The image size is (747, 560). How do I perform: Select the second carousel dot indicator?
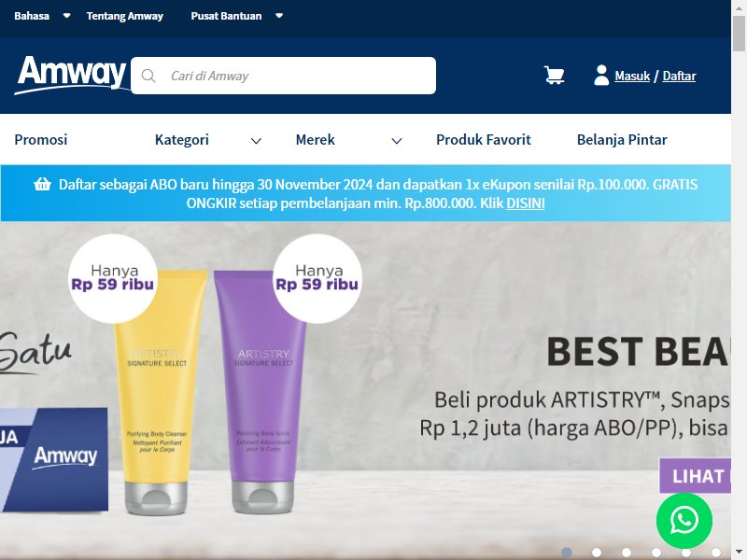pyautogui.click(x=597, y=552)
